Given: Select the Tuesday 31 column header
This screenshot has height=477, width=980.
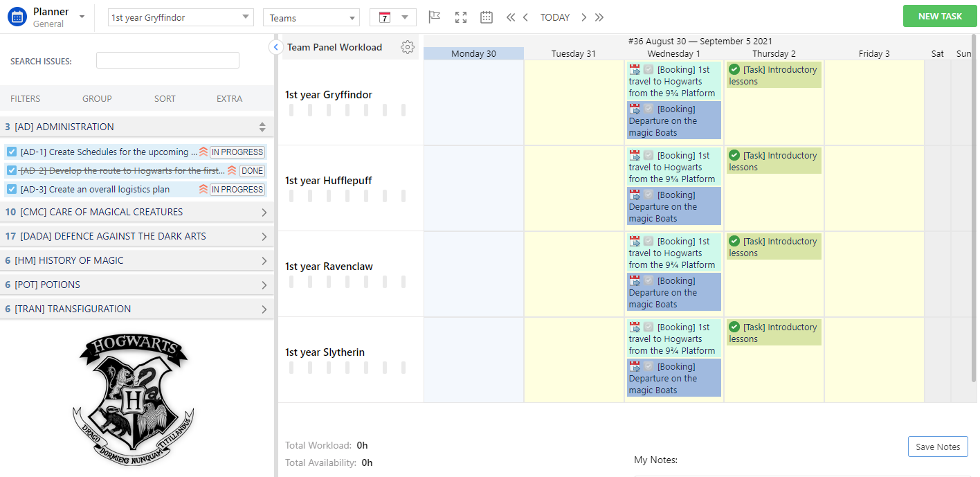Looking at the screenshot, I should click(574, 53).
